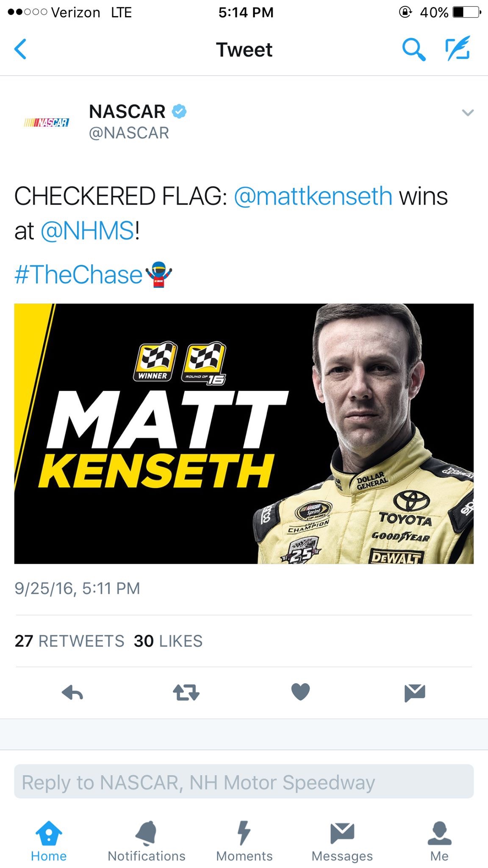This screenshot has height=868, width=488.
Task: Open Twitter search magnifier
Action: 413,49
